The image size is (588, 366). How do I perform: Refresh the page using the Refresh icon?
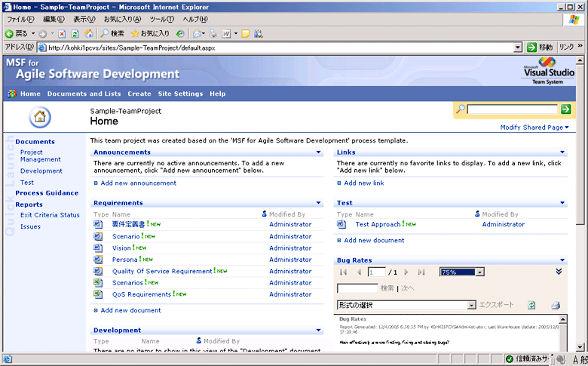[75, 34]
